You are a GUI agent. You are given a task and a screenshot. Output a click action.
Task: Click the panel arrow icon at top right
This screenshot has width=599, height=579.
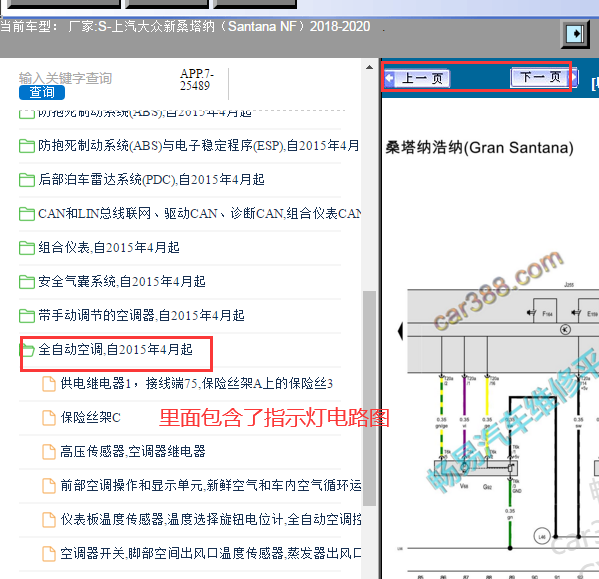575,34
